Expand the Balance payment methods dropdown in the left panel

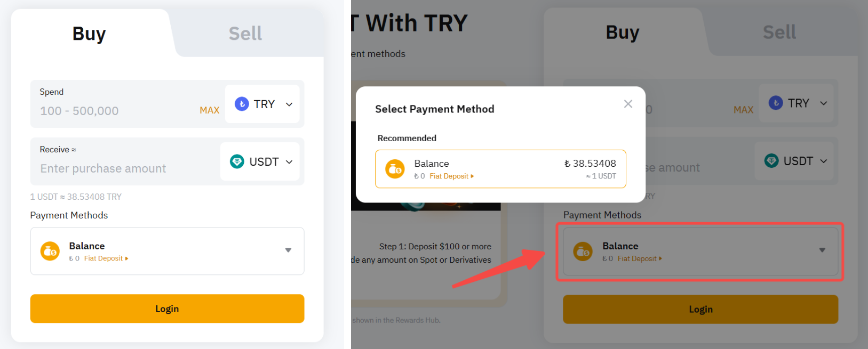288,250
